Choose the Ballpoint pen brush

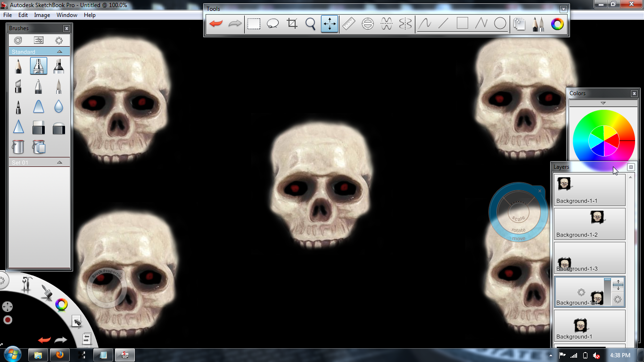point(39,87)
